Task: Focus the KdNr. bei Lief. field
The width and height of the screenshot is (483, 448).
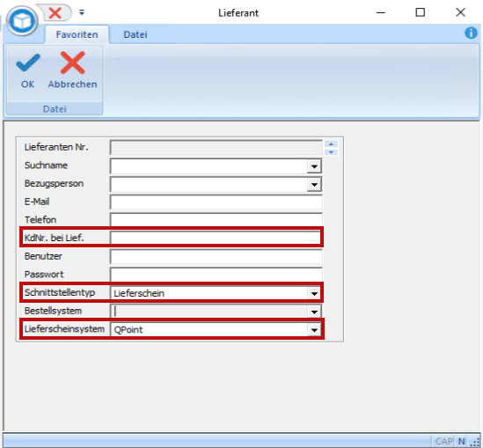Action: click(x=216, y=238)
